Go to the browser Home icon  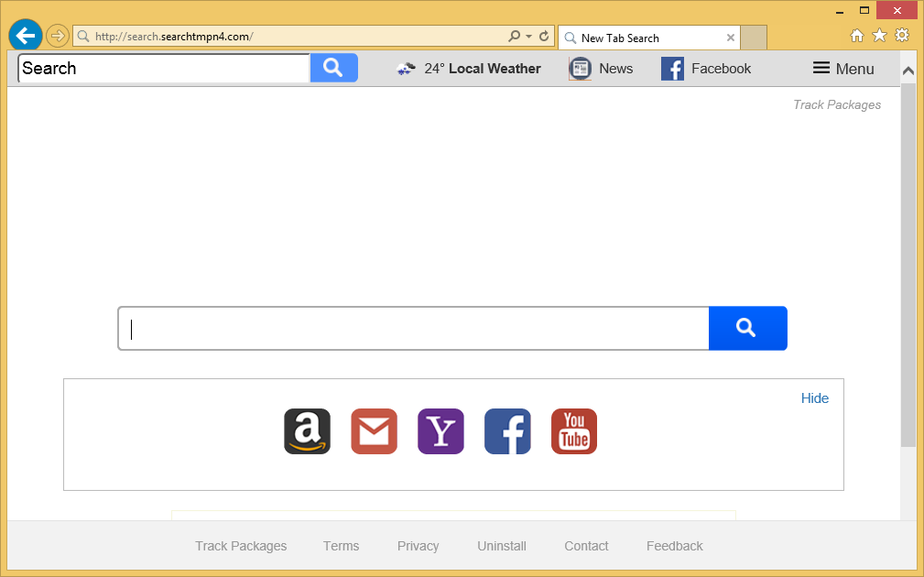pyautogui.click(x=857, y=36)
